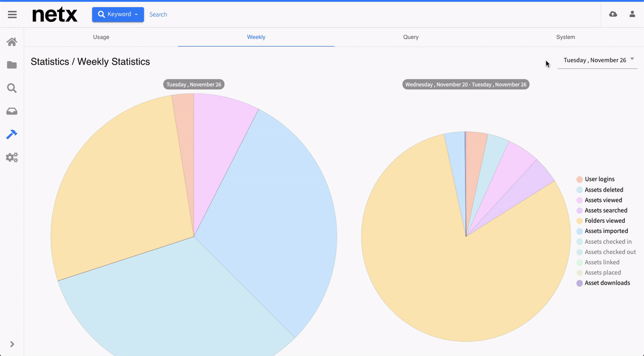Toggle Assets searched legend entry
This screenshot has width=644, height=356.
[x=602, y=210]
